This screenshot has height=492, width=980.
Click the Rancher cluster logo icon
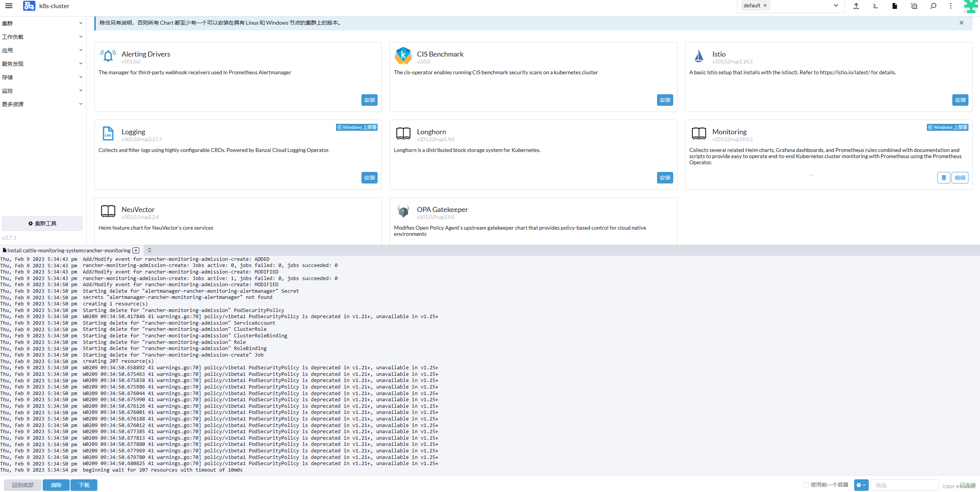[x=29, y=6]
